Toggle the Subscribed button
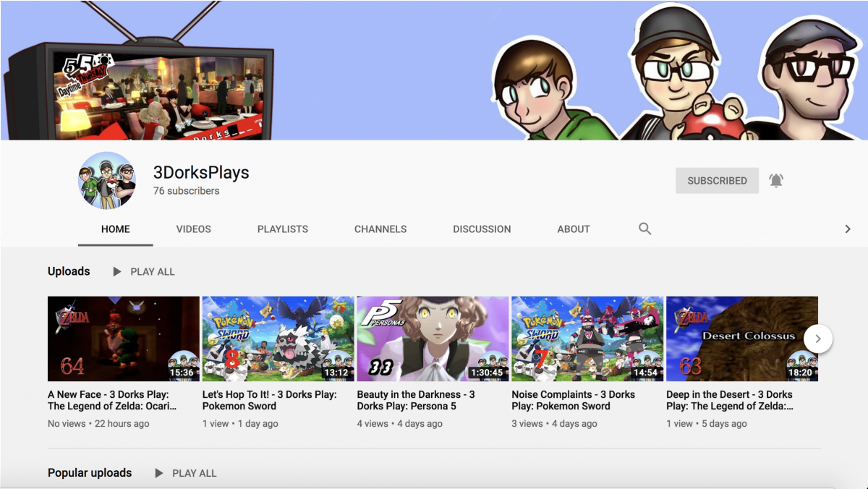 [716, 181]
